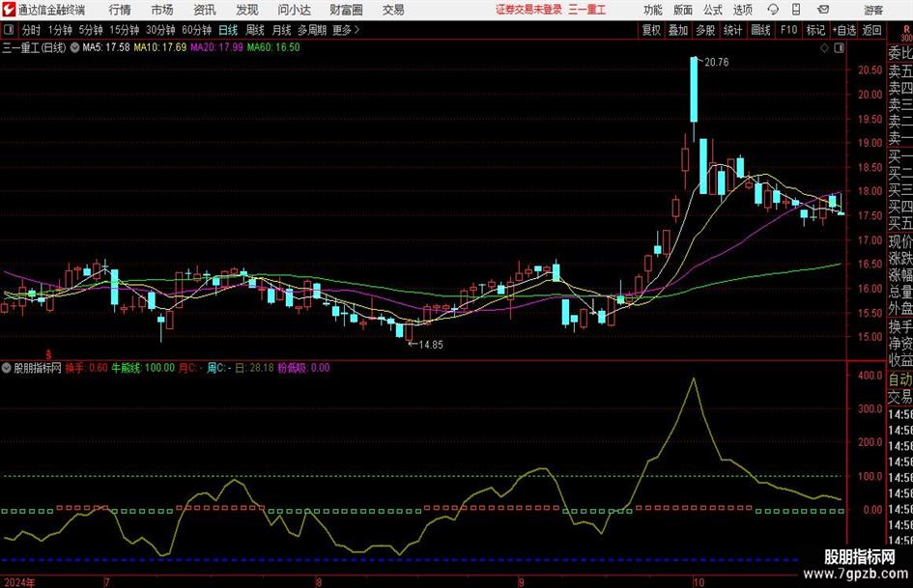Open the 资讯 menu

[205, 10]
